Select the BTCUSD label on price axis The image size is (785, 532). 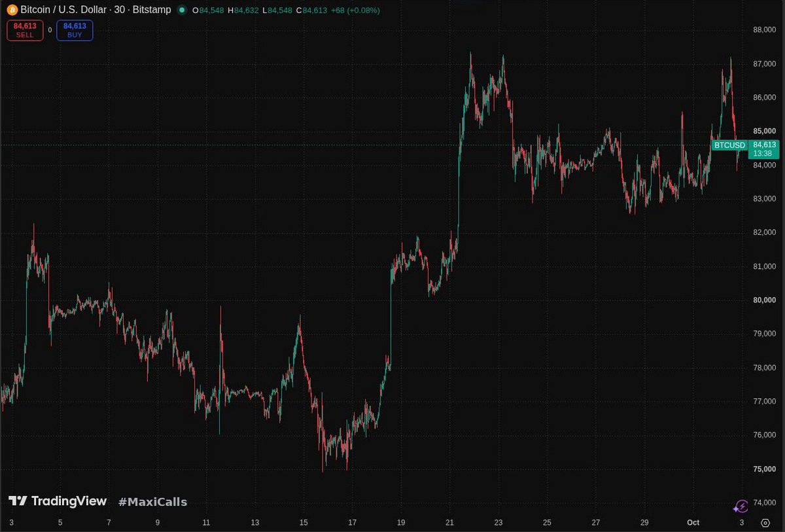coord(729,145)
